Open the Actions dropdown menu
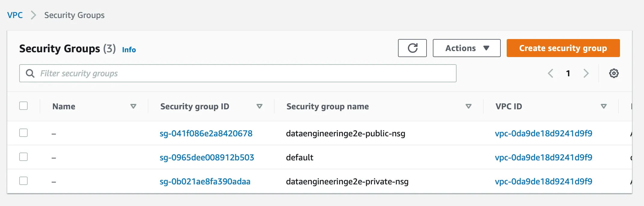644x206 pixels. pos(466,48)
